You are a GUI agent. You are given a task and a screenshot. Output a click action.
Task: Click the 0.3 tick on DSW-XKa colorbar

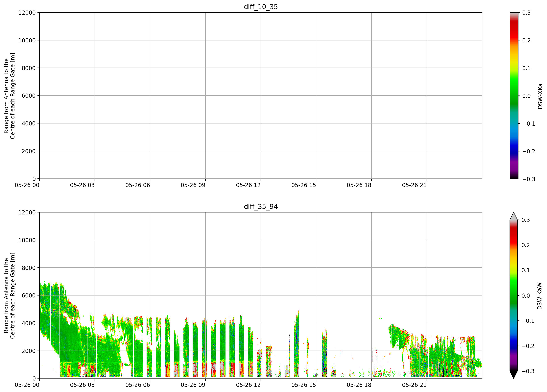tap(527, 12)
